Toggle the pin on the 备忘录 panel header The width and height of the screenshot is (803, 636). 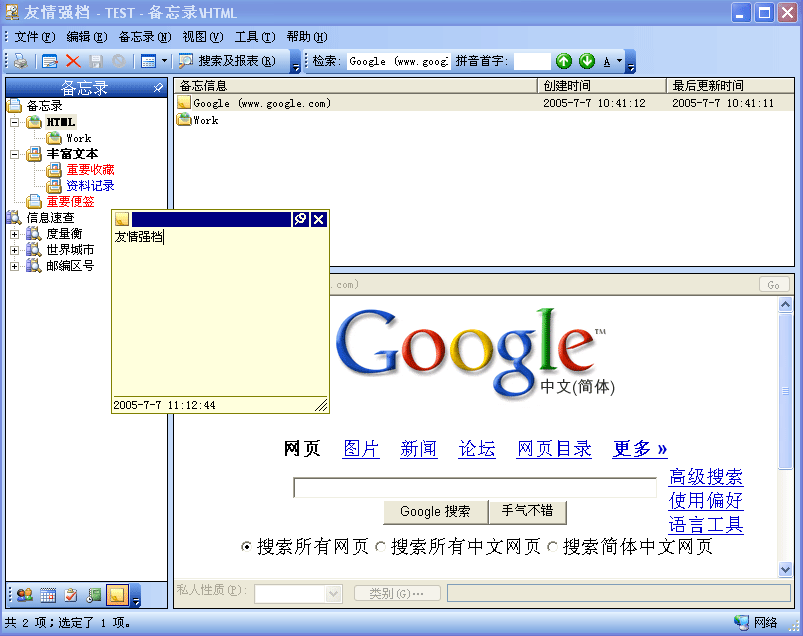point(158,88)
